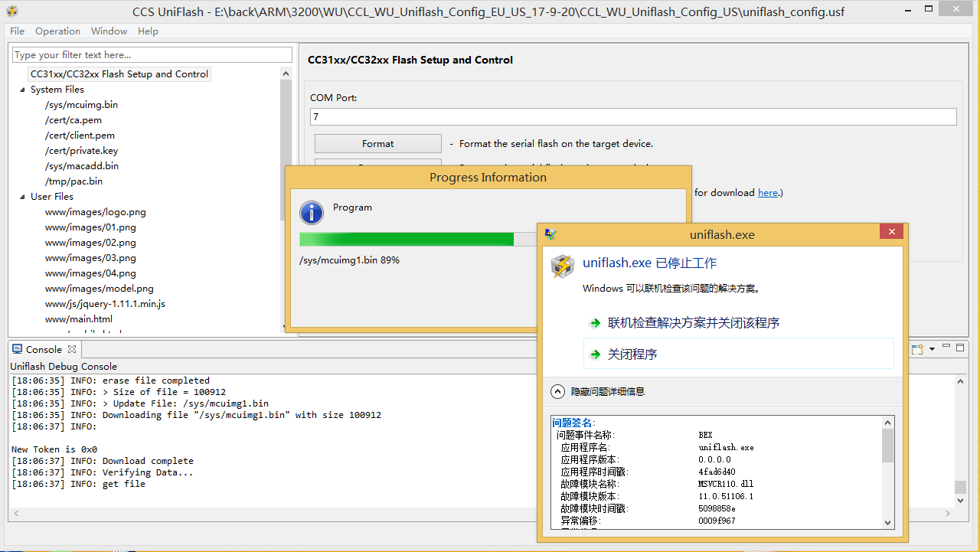Select www/js/jquery-1.11.1.min.js tree item
Screen dimensions: 980x552
[x=105, y=304]
